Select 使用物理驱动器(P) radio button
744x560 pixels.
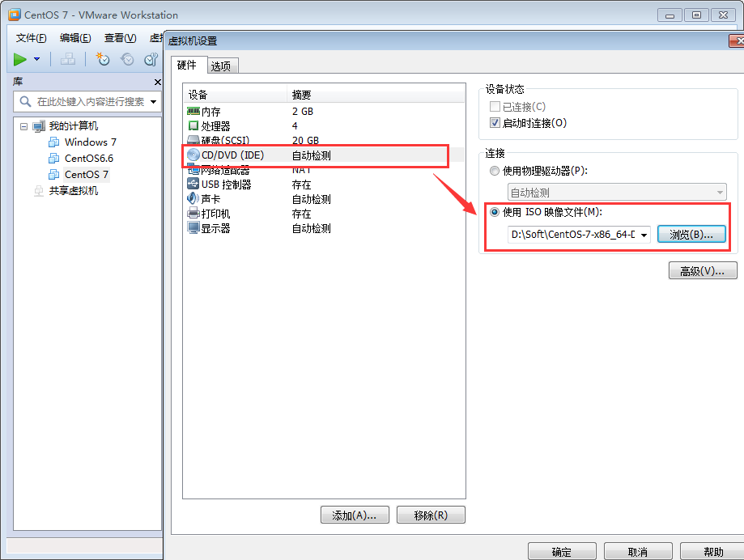(x=495, y=171)
